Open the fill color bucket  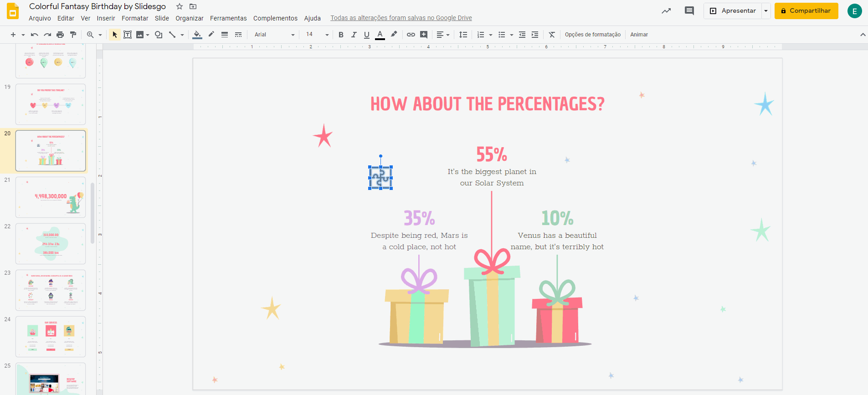tap(197, 35)
